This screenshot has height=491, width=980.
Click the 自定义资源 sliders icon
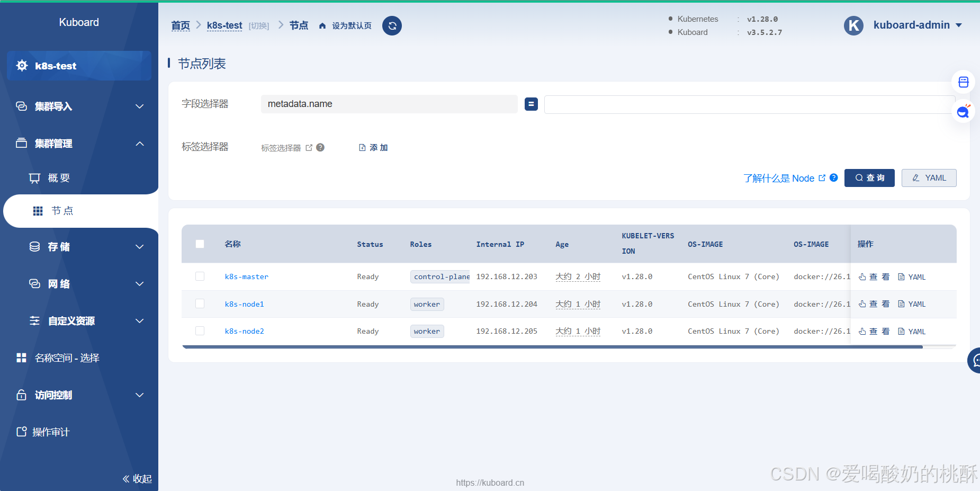tap(34, 321)
